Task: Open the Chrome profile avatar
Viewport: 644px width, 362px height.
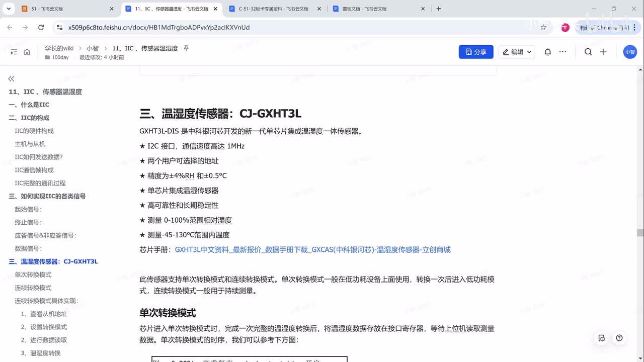Action: pyautogui.click(x=565, y=28)
